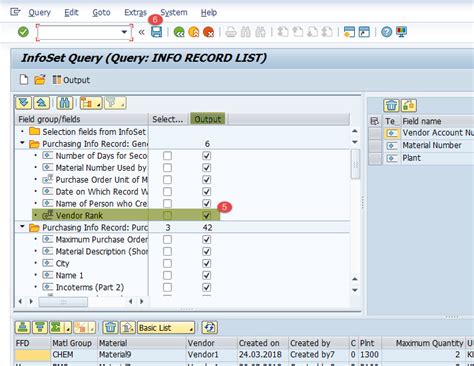Open the Basic List dropdown
474x366 pixels.
(x=166, y=328)
